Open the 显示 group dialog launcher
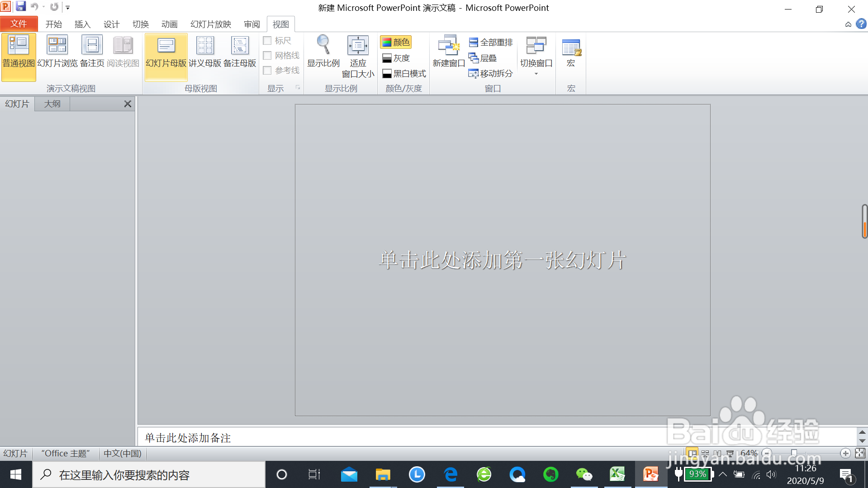Screen dimensions: 868x488 pyautogui.click(x=298, y=87)
